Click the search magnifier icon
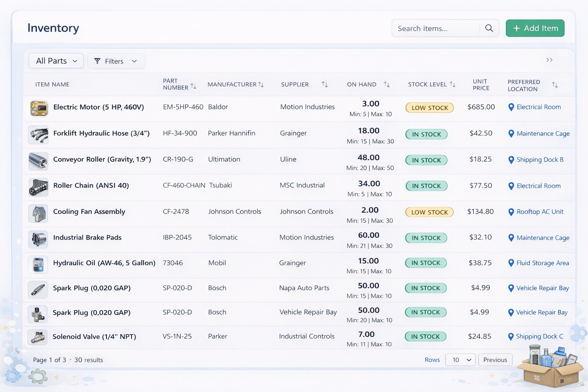The image size is (588, 392). (489, 28)
